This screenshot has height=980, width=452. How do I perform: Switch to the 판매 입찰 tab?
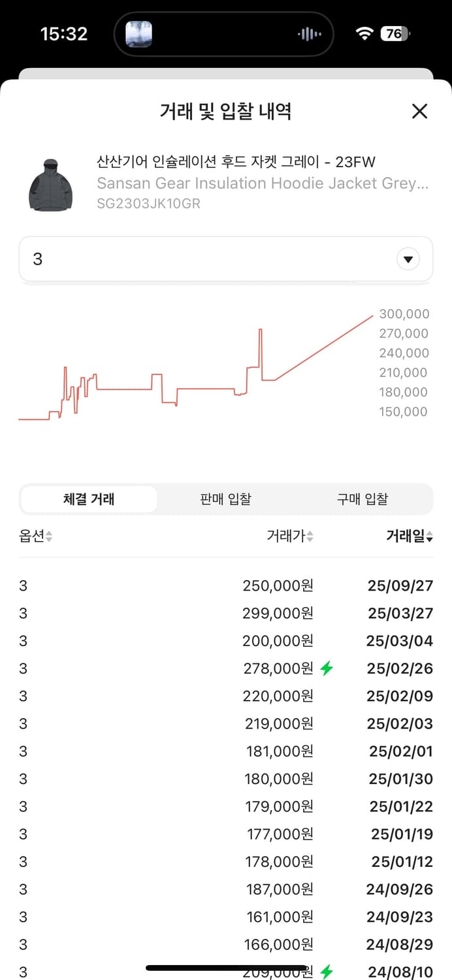click(x=225, y=498)
